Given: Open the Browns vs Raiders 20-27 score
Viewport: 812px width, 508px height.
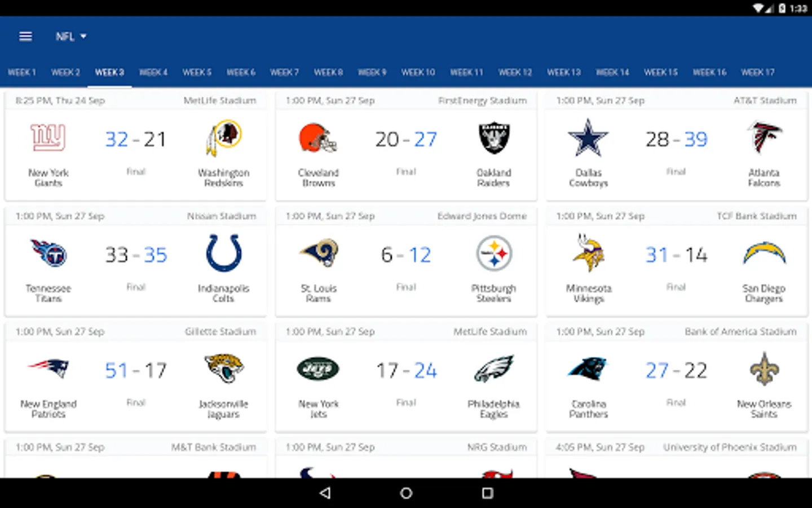Looking at the screenshot, I should [x=406, y=139].
